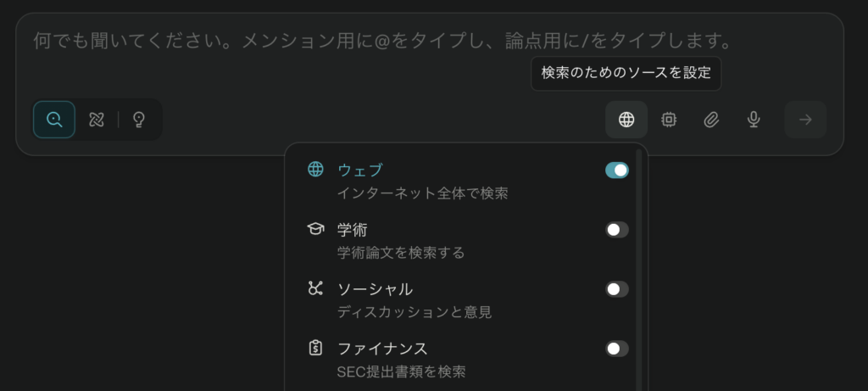868x391 pixels.
Task: Turn on the ソーシャル source toggle
Action: (x=617, y=289)
